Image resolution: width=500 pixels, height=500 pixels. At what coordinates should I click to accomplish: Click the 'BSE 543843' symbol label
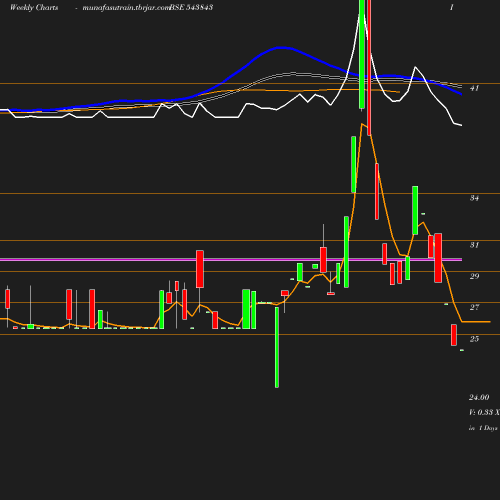(x=191, y=8)
